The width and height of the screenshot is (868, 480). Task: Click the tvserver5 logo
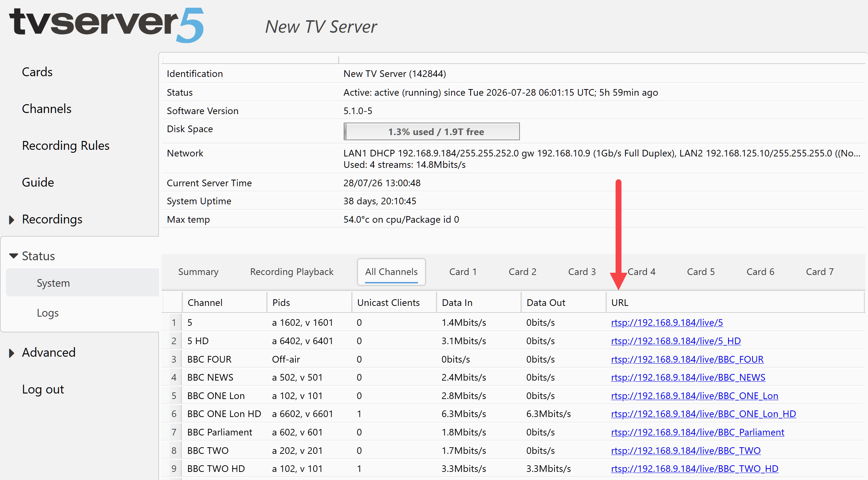[x=106, y=25]
